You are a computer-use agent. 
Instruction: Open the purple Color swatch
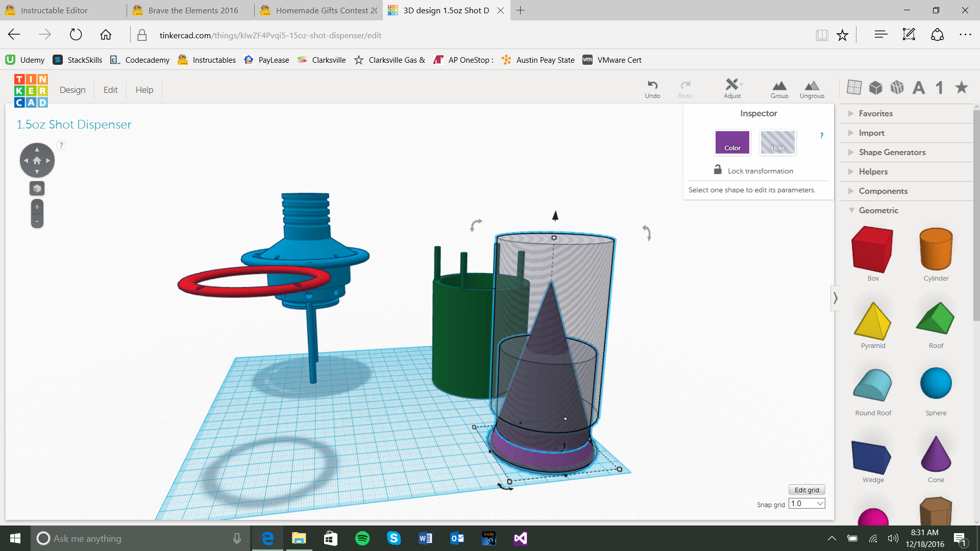pyautogui.click(x=732, y=142)
